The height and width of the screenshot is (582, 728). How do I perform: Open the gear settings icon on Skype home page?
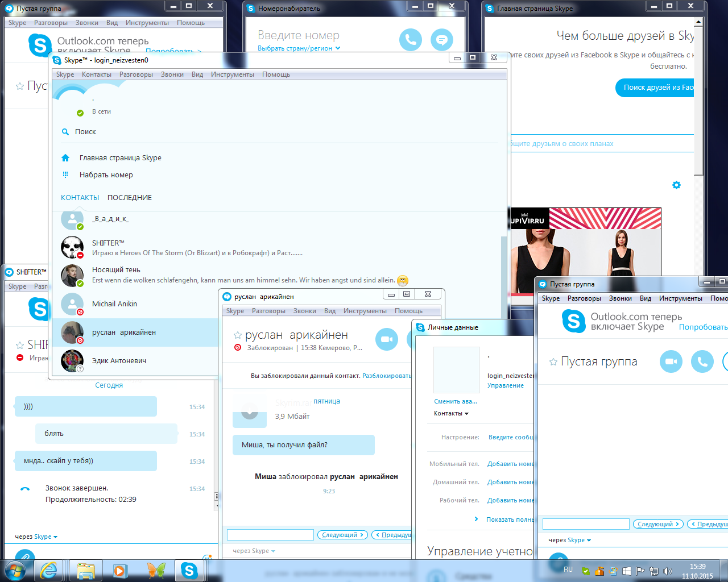coord(676,185)
